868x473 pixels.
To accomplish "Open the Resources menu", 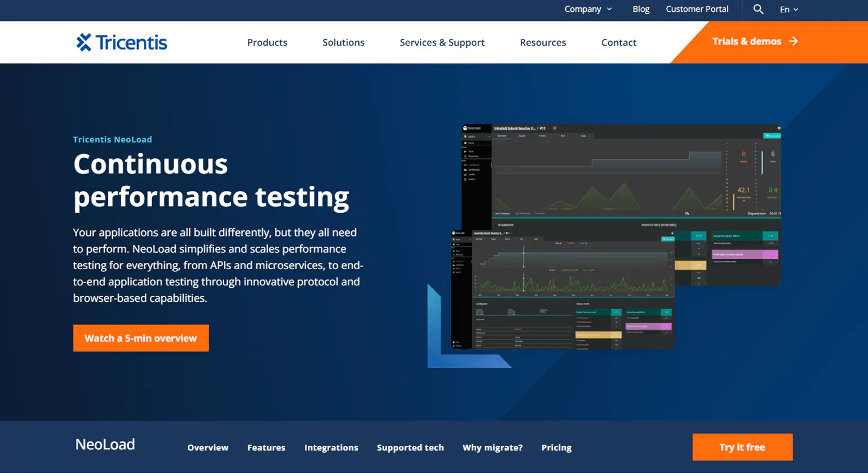I will tap(543, 42).
